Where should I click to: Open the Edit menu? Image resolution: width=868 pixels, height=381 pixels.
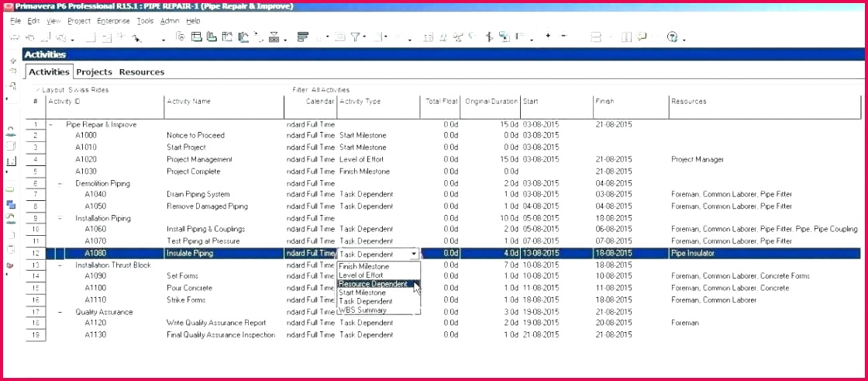point(34,21)
